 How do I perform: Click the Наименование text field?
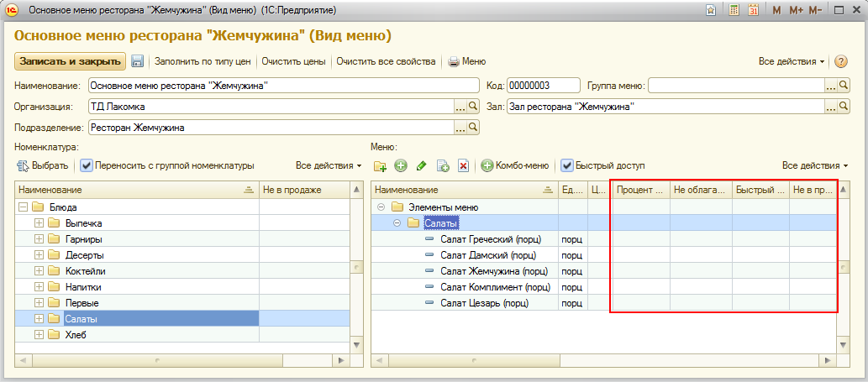click(x=282, y=86)
